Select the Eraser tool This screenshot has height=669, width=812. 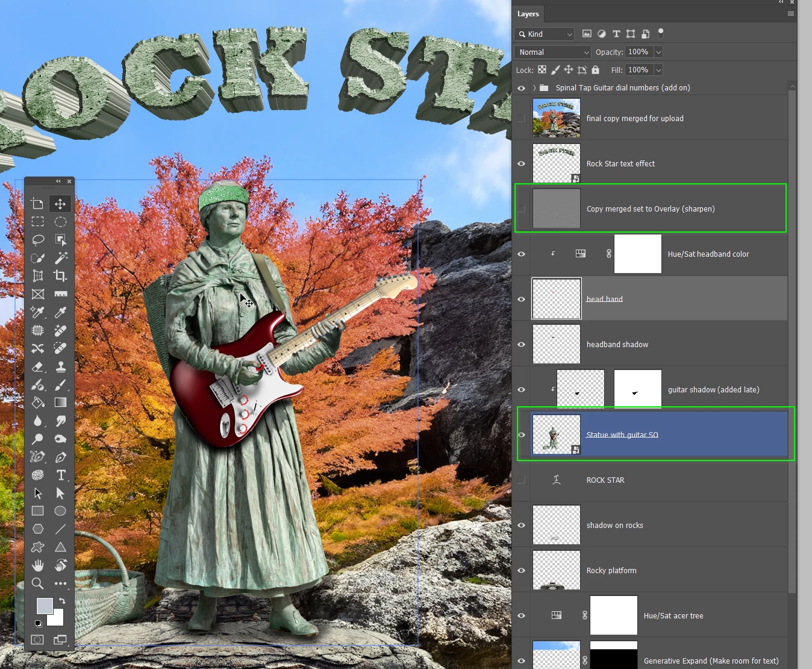pos(37,366)
